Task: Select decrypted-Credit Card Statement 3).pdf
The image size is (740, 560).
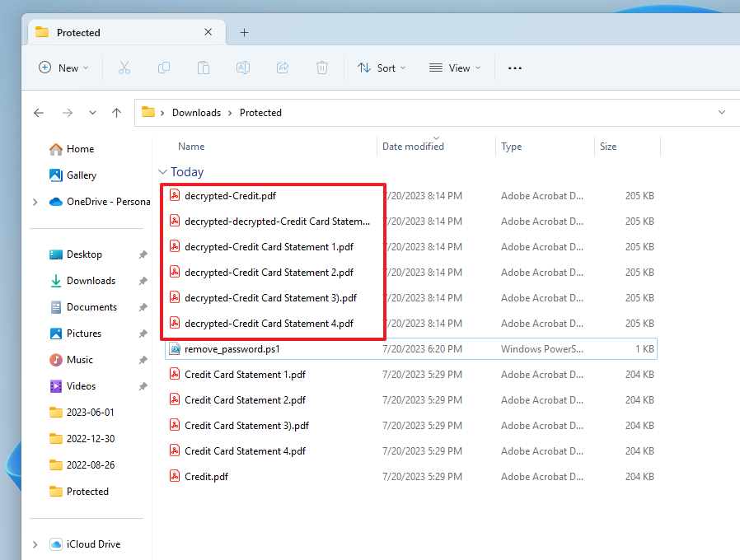Action: tap(410, 298)
